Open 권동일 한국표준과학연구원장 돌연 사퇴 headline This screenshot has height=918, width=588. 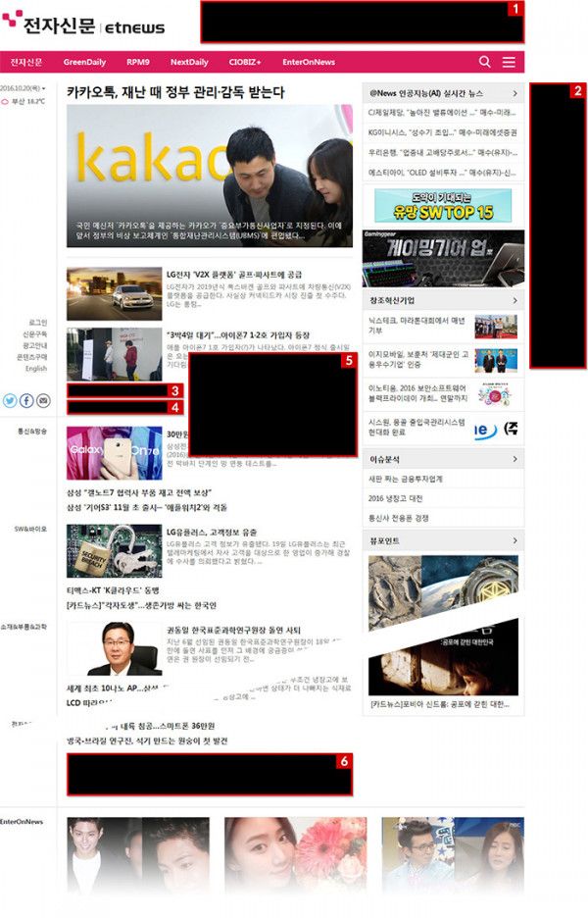233,630
